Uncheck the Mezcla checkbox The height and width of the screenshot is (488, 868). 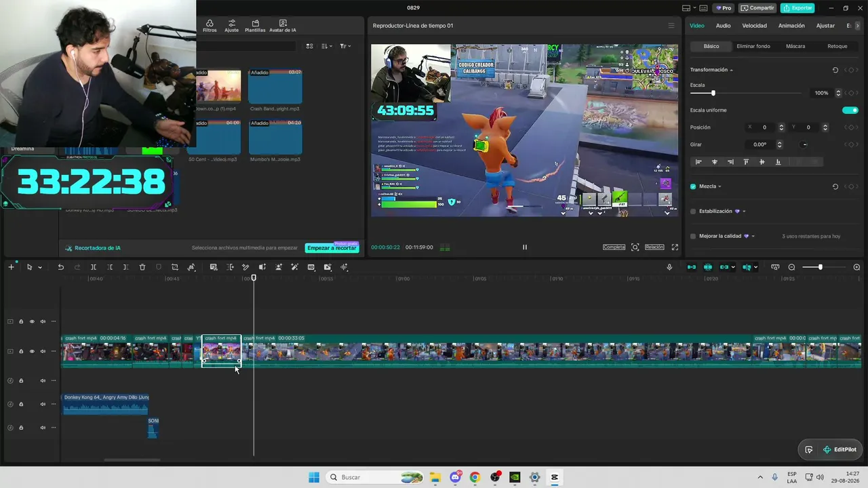coord(693,186)
